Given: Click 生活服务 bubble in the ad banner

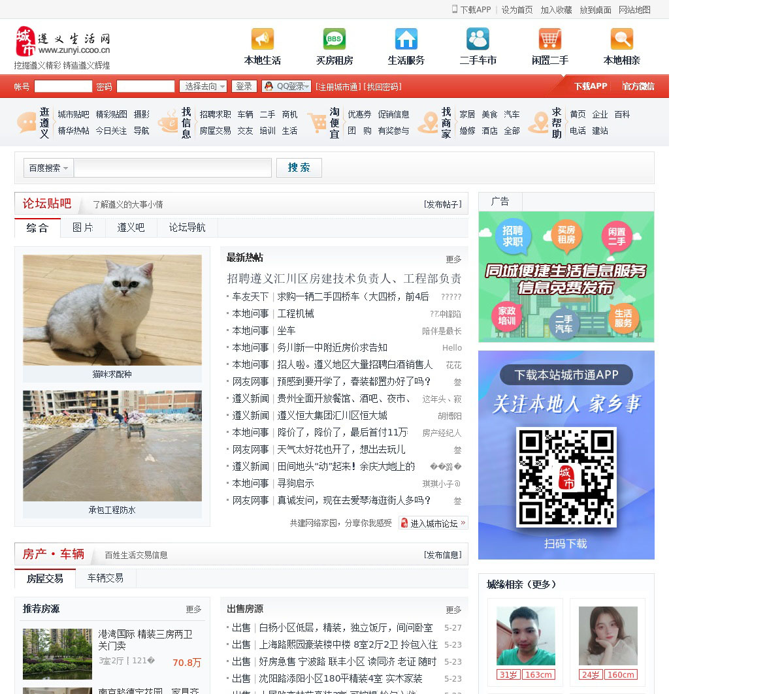Looking at the screenshot, I should coord(623,318).
